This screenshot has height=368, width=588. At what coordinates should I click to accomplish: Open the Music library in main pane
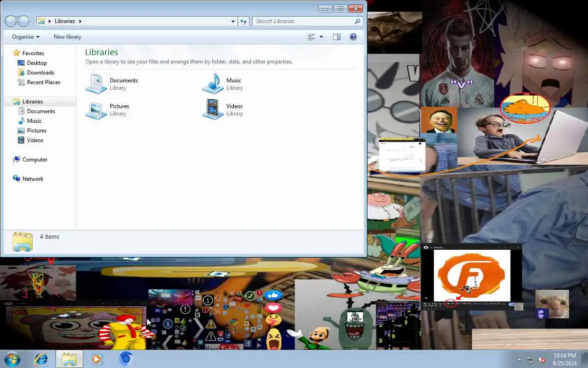click(x=223, y=84)
